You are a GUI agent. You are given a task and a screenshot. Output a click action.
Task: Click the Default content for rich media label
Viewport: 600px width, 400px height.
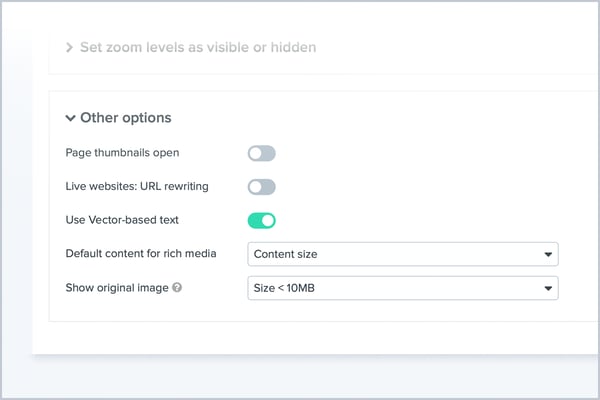point(140,254)
